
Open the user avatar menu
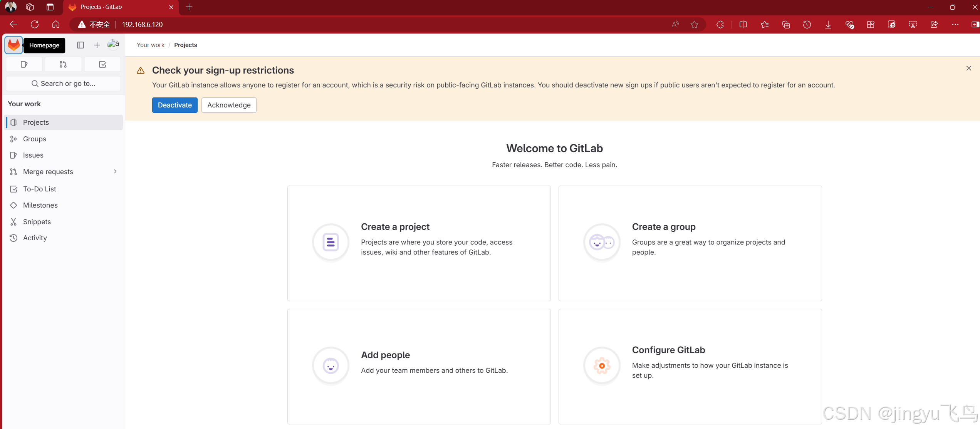click(x=113, y=45)
